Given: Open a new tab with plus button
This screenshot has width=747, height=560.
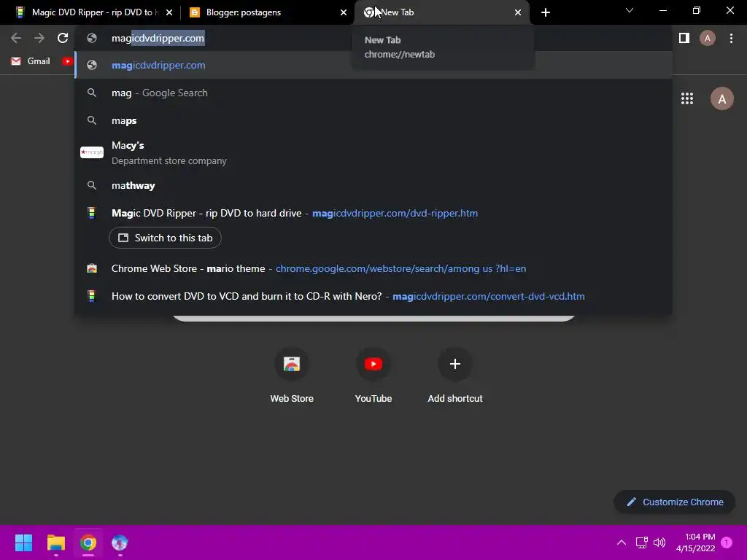Looking at the screenshot, I should [546, 12].
